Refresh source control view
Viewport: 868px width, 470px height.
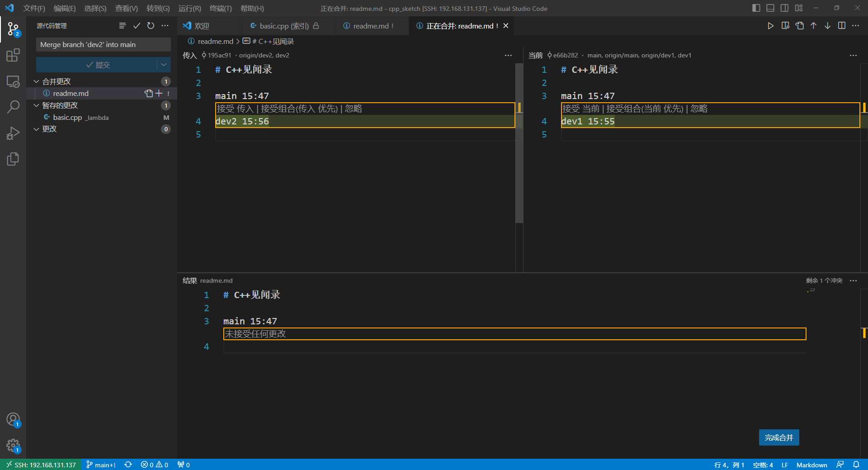pos(151,26)
